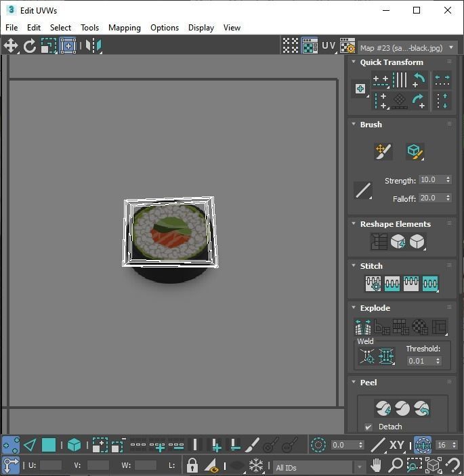Click Space Vertically icon
The width and height of the screenshot is (464, 476).
click(442, 100)
